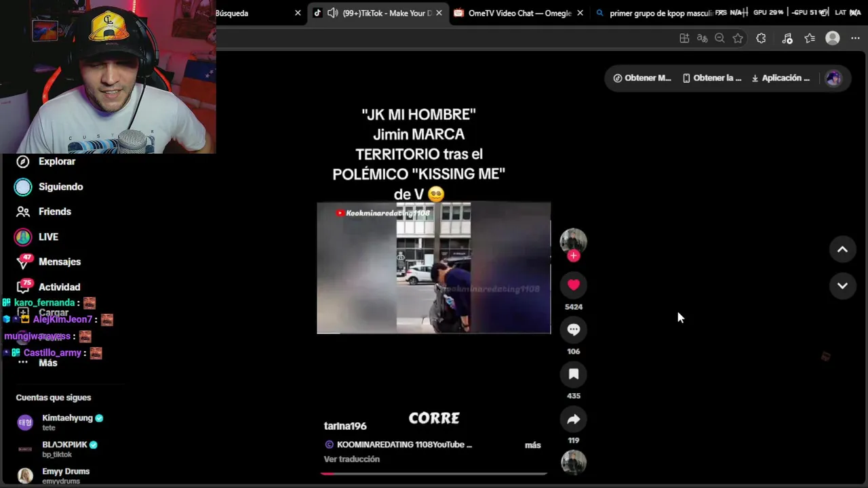
Task: Open the Explorar compass icon
Action: pos(23,161)
